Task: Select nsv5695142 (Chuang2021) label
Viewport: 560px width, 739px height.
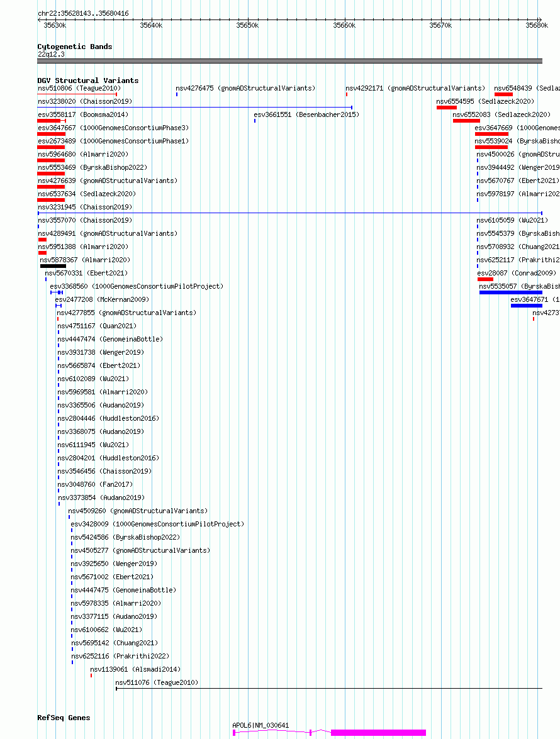Action: coord(115,642)
